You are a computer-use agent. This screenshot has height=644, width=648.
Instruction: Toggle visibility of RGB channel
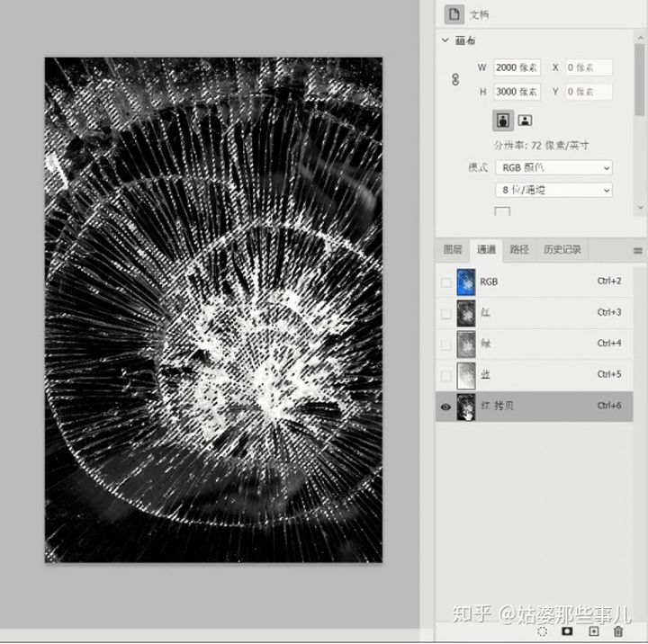pos(445,282)
